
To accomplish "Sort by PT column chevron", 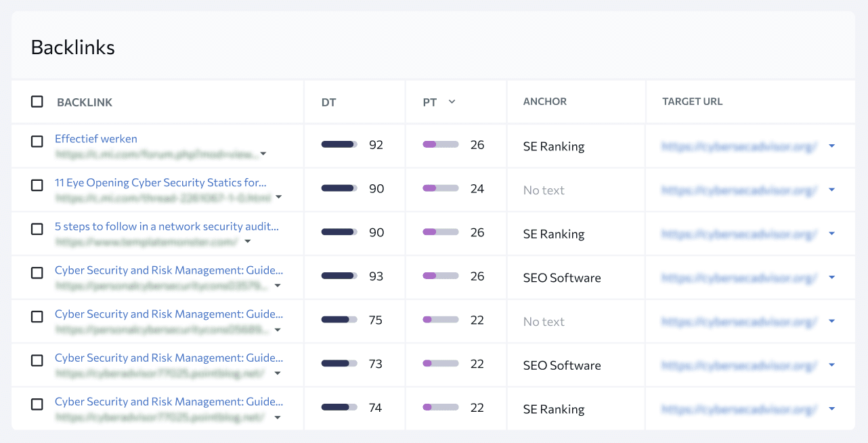I will 452,102.
